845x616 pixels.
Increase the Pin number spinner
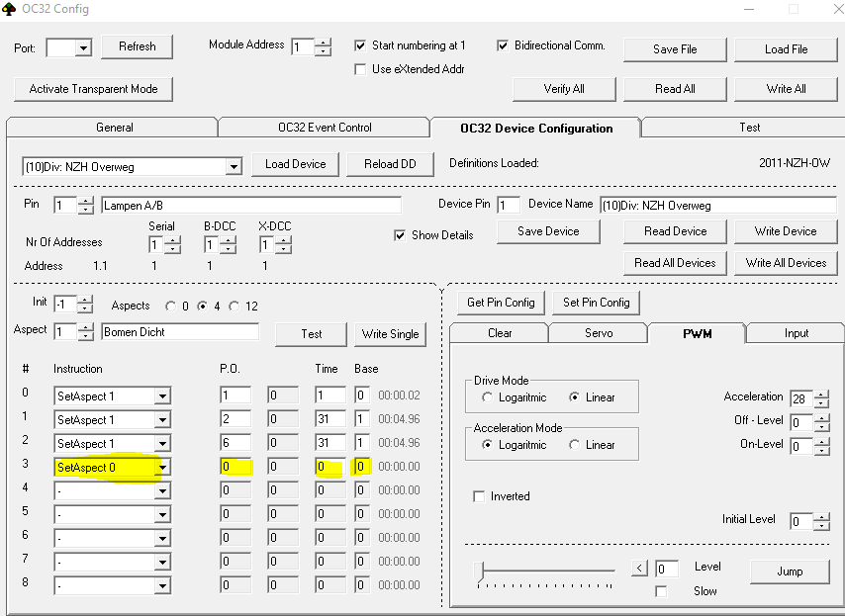[85, 201]
